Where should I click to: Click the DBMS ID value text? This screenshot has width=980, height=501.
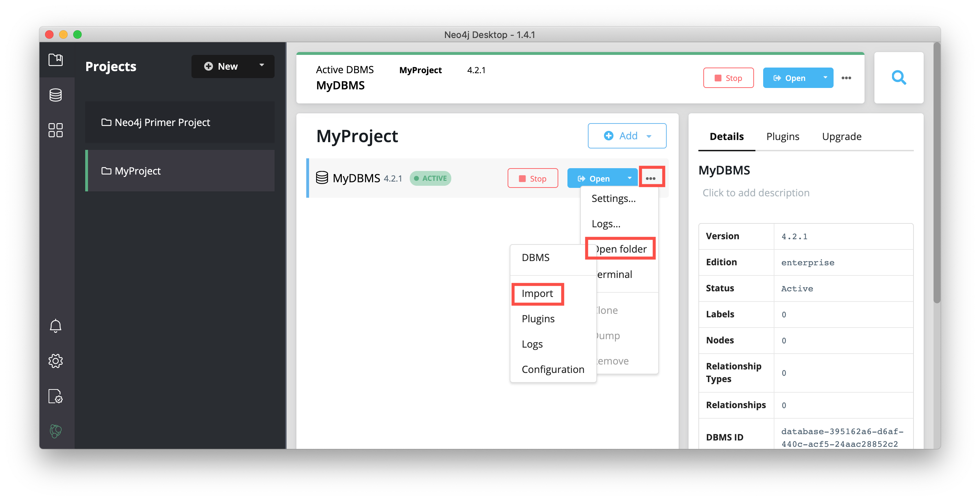[x=842, y=438]
